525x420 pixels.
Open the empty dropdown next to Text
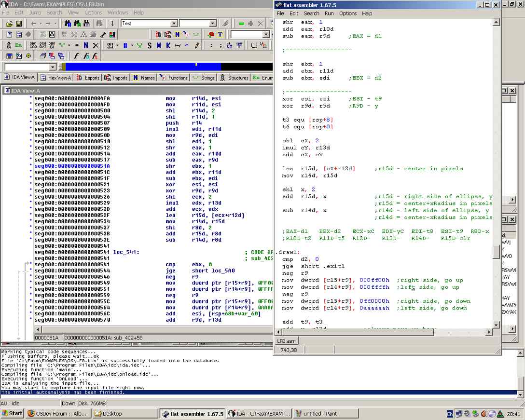213,24
